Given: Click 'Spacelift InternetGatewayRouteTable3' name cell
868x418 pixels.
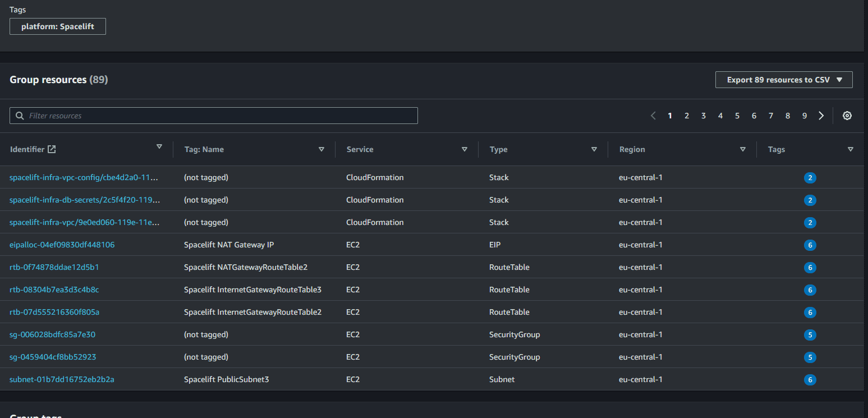Looking at the screenshot, I should pyautogui.click(x=252, y=290).
